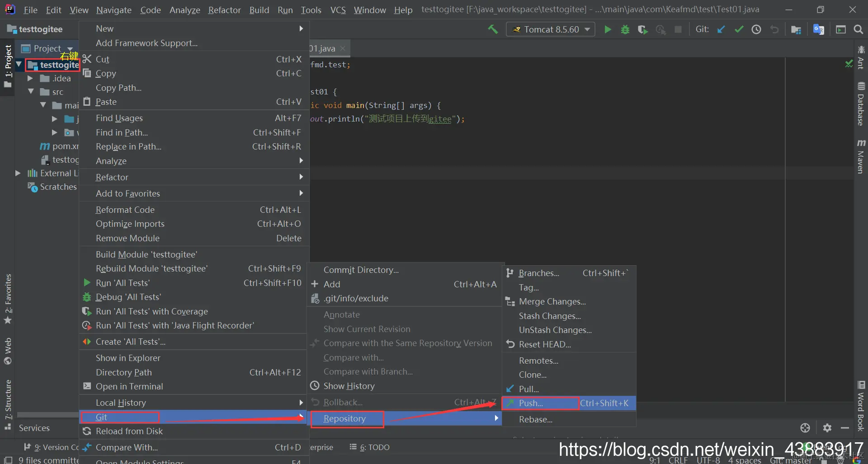Select the pom.xml file in project tree
This screenshot has height=464, width=868.
pos(60,146)
